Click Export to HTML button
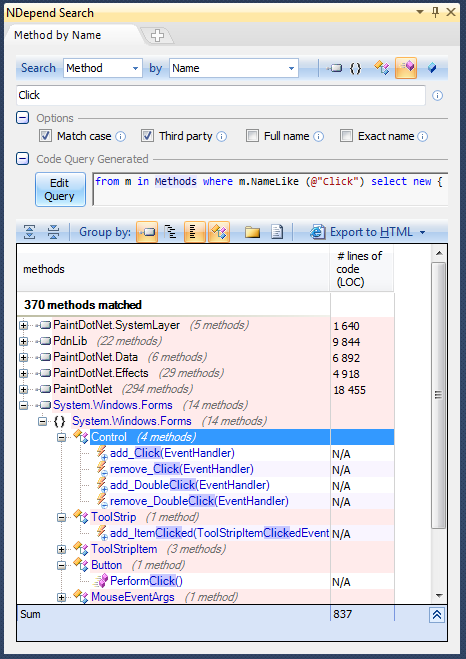The height and width of the screenshot is (659, 466). coord(362,232)
